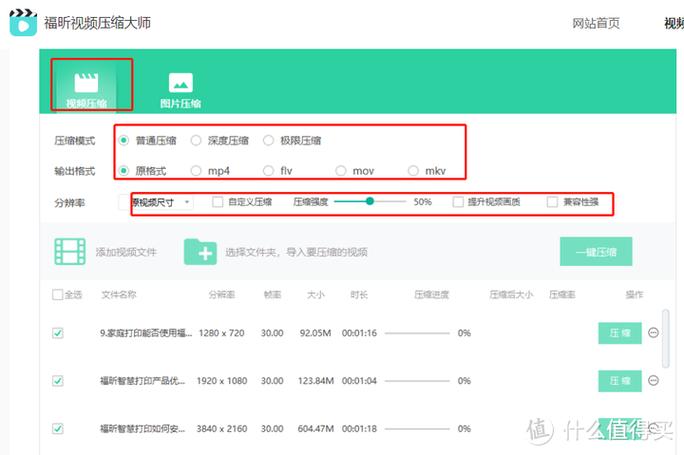Click the 文件名称 column header
The width and height of the screenshot is (684, 455).
[119, 294]
